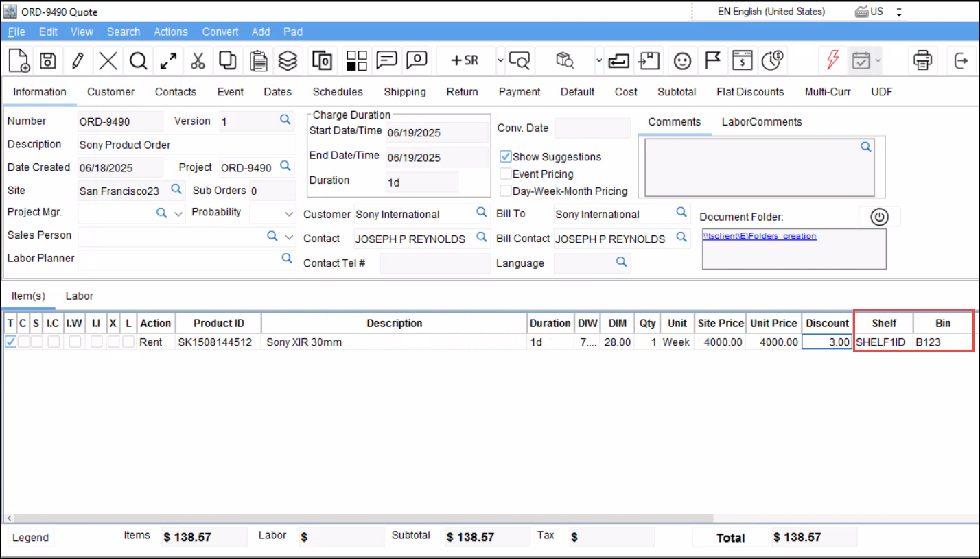Viewport: 980px width, 559px height.
Task: Switch to the Shipping tab
Action: pyautogui.click(x=404, y=92)
